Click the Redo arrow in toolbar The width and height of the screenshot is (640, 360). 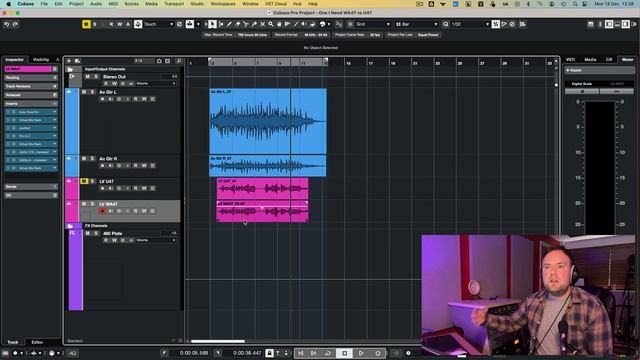[x=15, y=24]
